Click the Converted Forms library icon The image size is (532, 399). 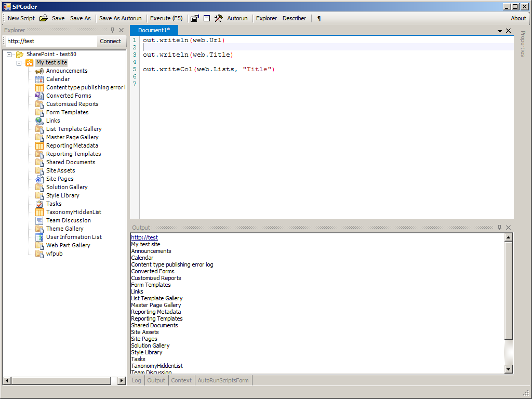39,96
